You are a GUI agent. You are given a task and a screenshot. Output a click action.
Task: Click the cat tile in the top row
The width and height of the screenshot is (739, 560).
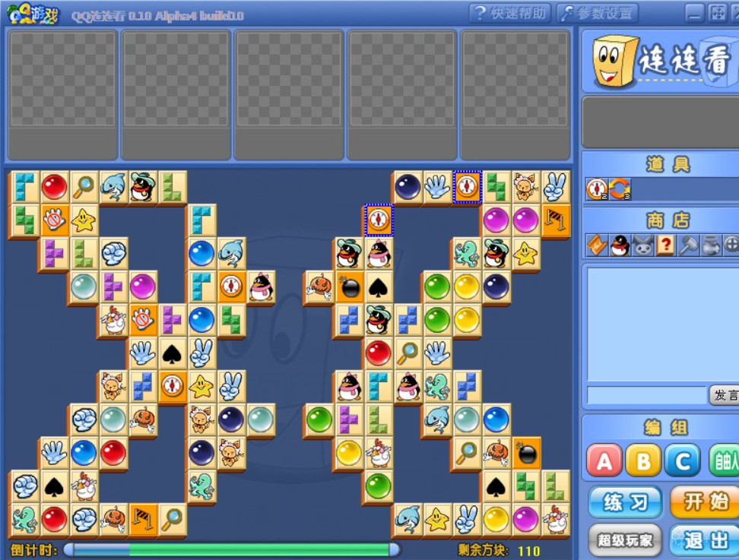(526, 186)
